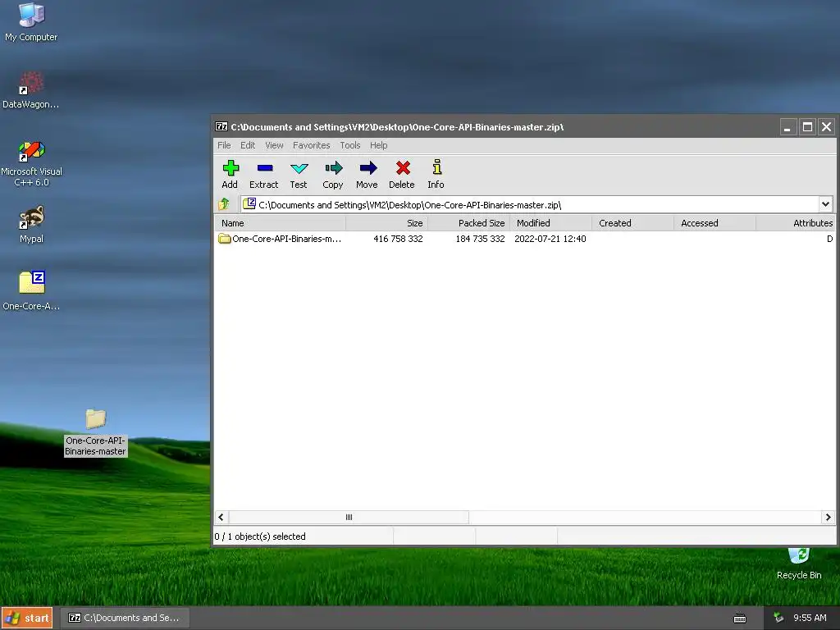Open the Tools menu
This screenshot has height=630, width=840.
coord(349,145)
